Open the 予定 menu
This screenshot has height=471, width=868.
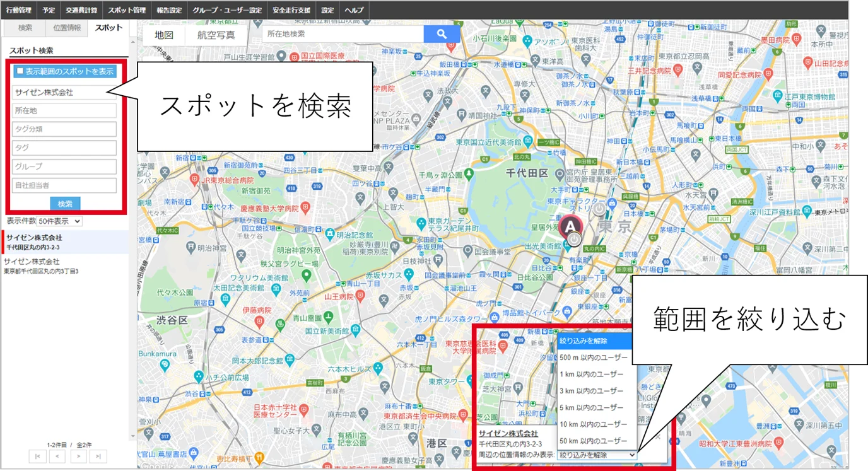(49, 10)
